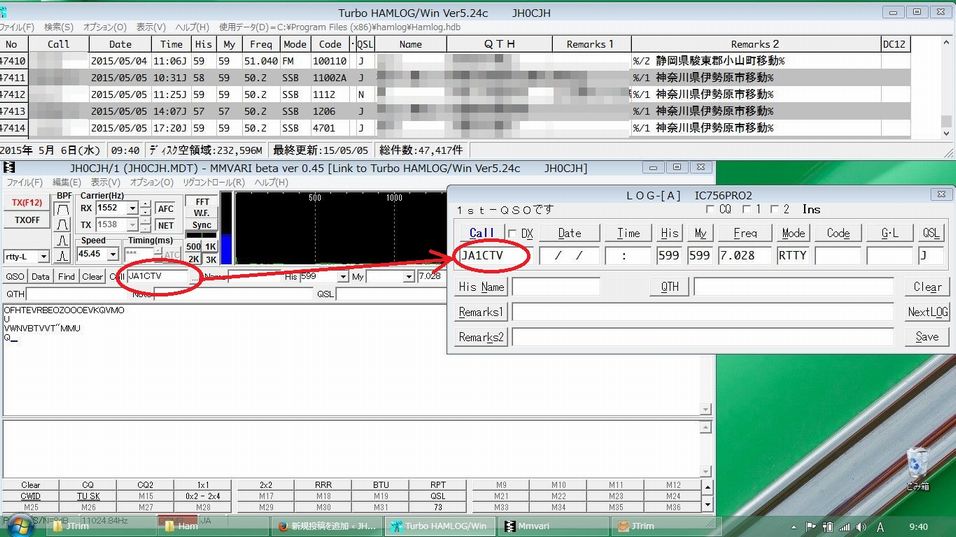956x537 pixels.
Task: Open MMVARI 編集(E) menu
Action: [66, 182]
